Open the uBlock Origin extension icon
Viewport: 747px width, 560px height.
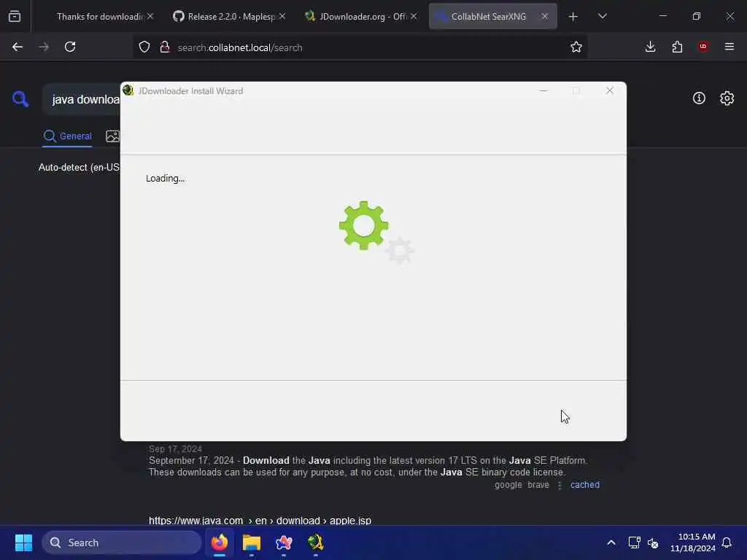(x=703, y=46)
